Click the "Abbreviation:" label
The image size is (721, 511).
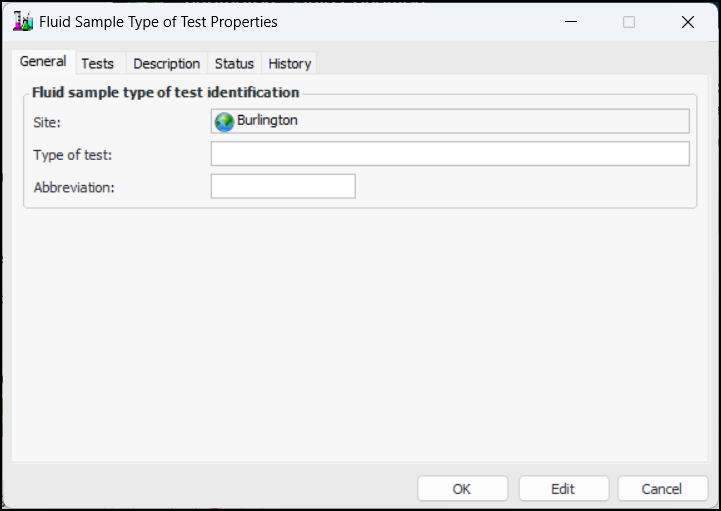74,187
